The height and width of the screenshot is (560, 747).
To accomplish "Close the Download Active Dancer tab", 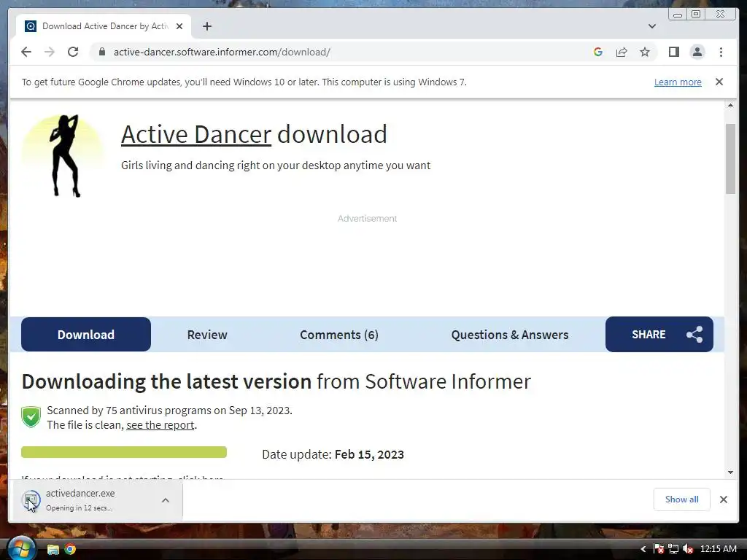I will coord(179,26).
